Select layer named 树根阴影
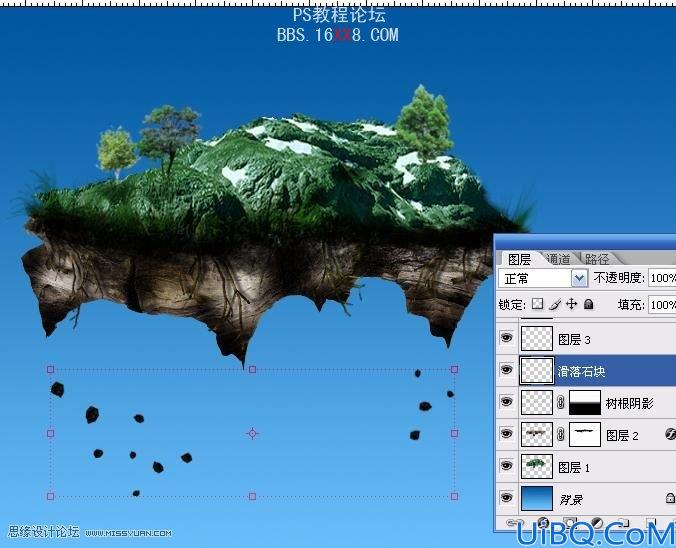676x548 pixels. coord(629,403)
